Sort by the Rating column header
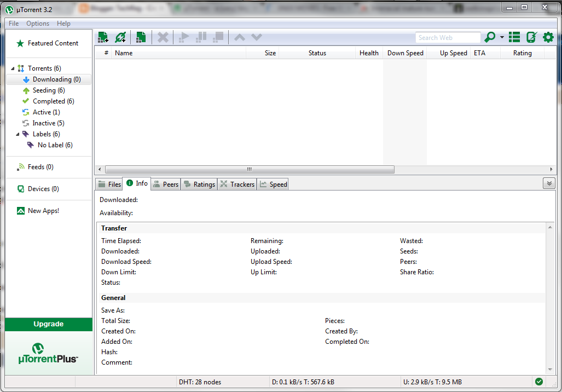Image resolution: width=562 pixels, height=392 pixels. [522, 53]
